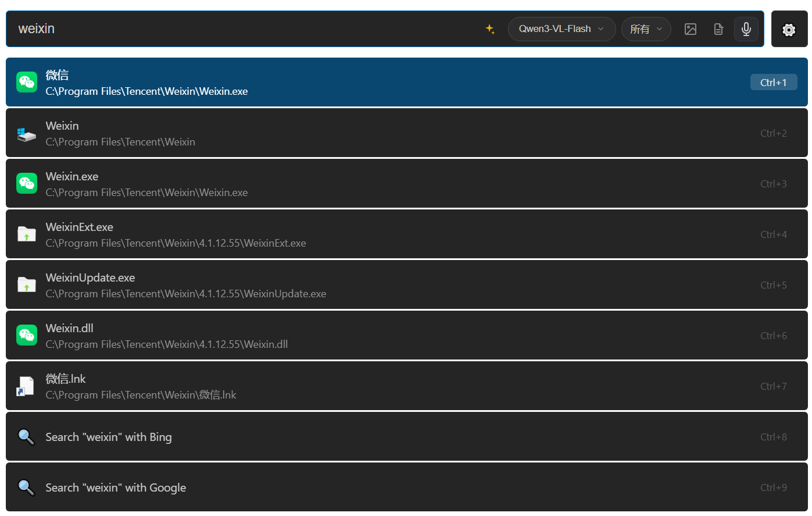Click the icon beside WeixinUpdate.exe result
Viewport: 812px width, 516px height.
[x=27, y=284]
